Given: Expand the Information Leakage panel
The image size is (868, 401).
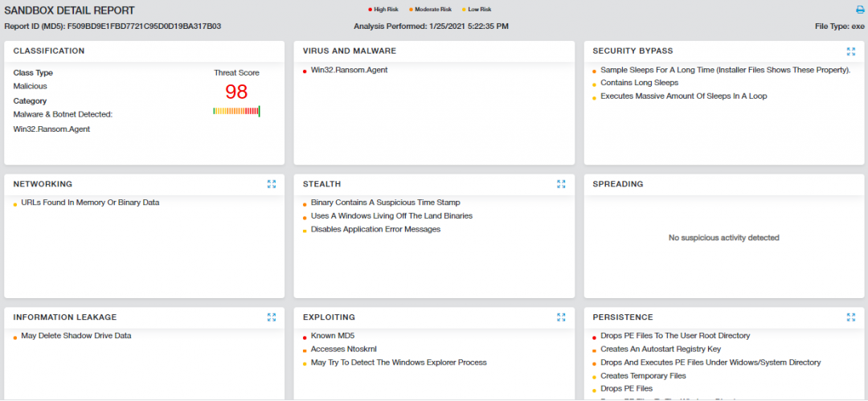Looking at the screenshot, I should coord(272,317).
